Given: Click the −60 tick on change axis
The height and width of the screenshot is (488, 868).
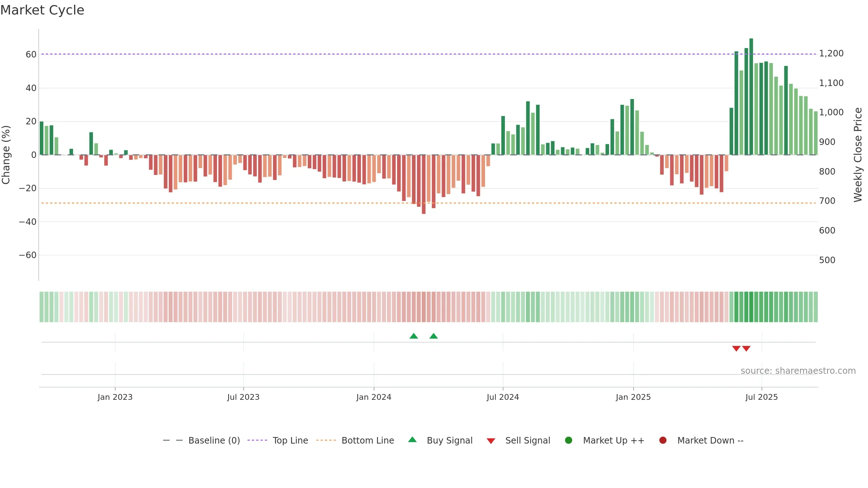Looking at the screenshot, I should [x=28, y=255].
